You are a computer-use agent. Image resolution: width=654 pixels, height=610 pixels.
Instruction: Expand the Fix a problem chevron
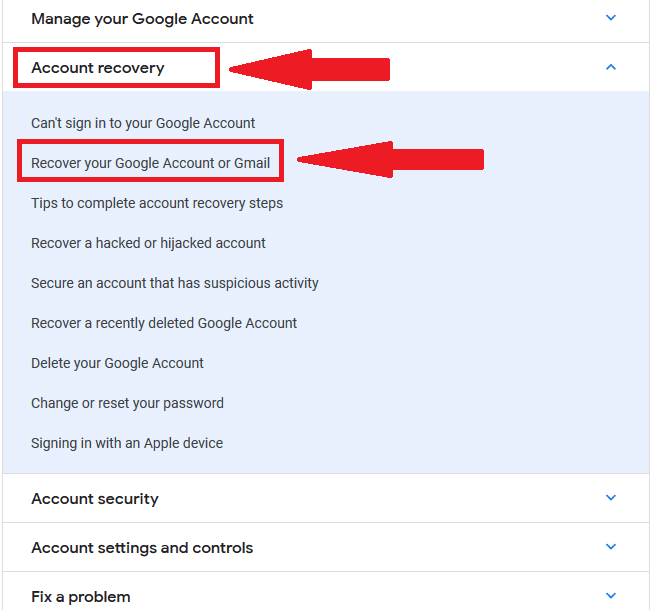(611, 596)
